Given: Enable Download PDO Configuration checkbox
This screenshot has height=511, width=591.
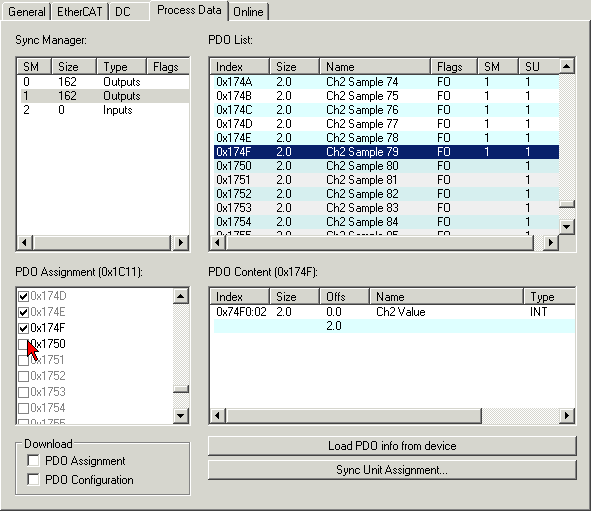Looking at the screenshot, I should coord(33,479).
